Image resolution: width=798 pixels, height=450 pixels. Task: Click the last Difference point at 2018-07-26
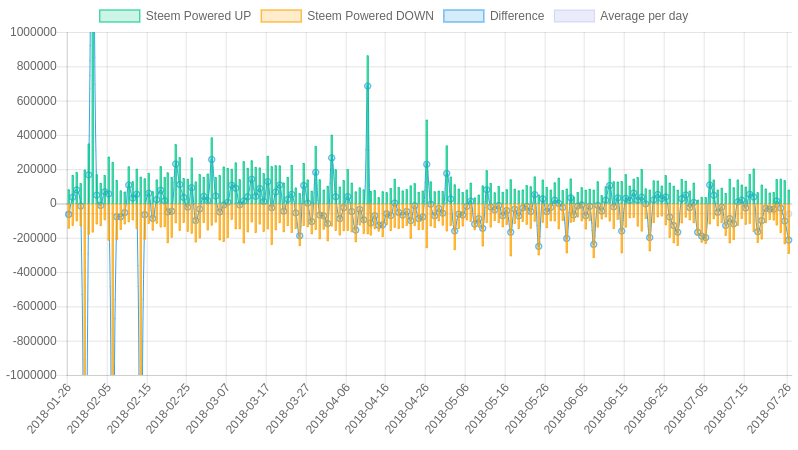pyautogui.click(x=788, y=240)
